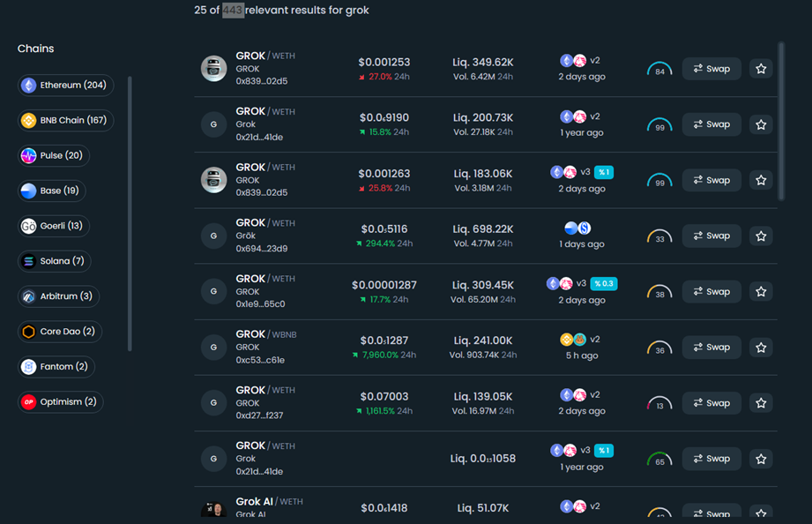Filter results by Ethereum chain
The height and width of the screenshot is (524, 812).
(x=66, y=85)
